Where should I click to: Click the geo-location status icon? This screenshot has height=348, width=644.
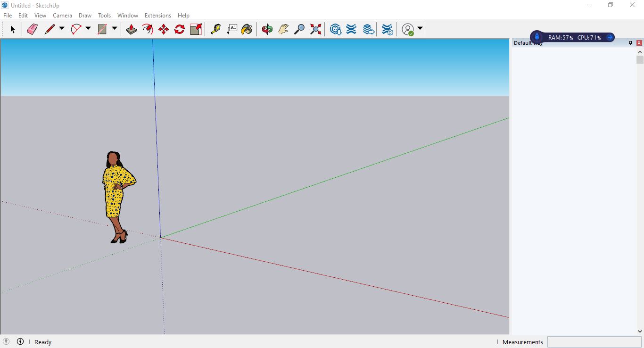(x=6, y=341)
